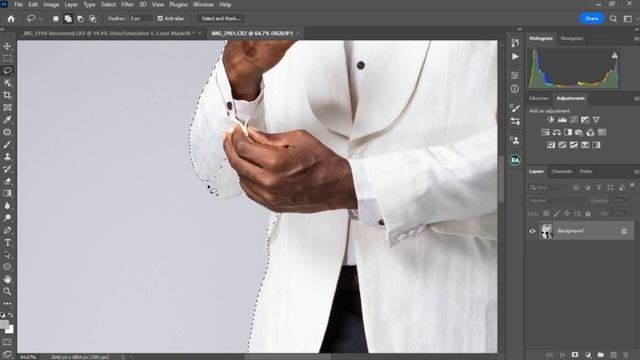
Task: Add a Levels adjustment
Action: pos(562,120)
